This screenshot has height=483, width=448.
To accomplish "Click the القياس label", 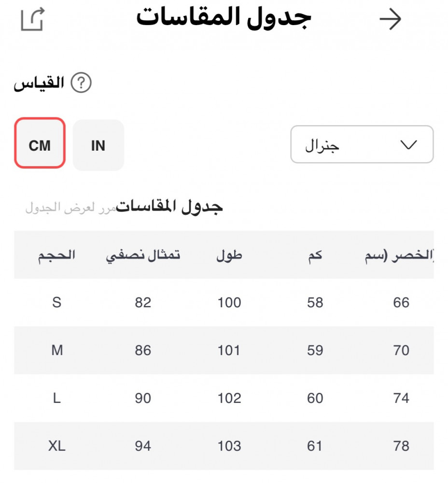I will point(39,83).
